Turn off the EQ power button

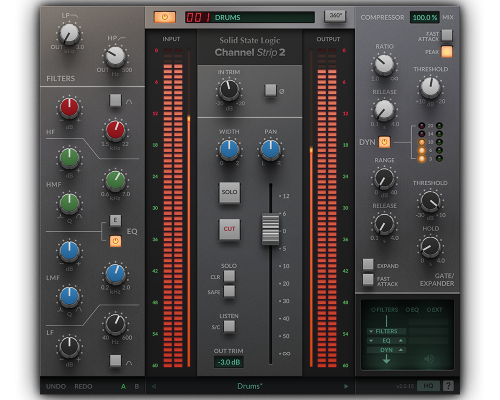[115, 241]
